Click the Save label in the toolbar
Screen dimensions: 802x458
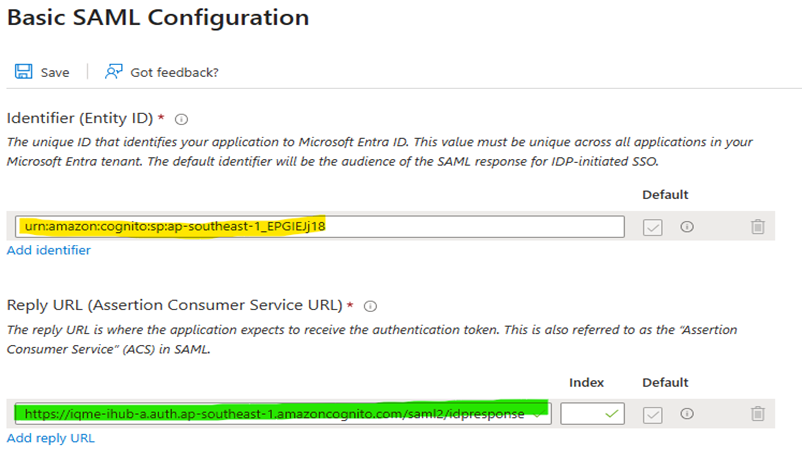point(55,72)
